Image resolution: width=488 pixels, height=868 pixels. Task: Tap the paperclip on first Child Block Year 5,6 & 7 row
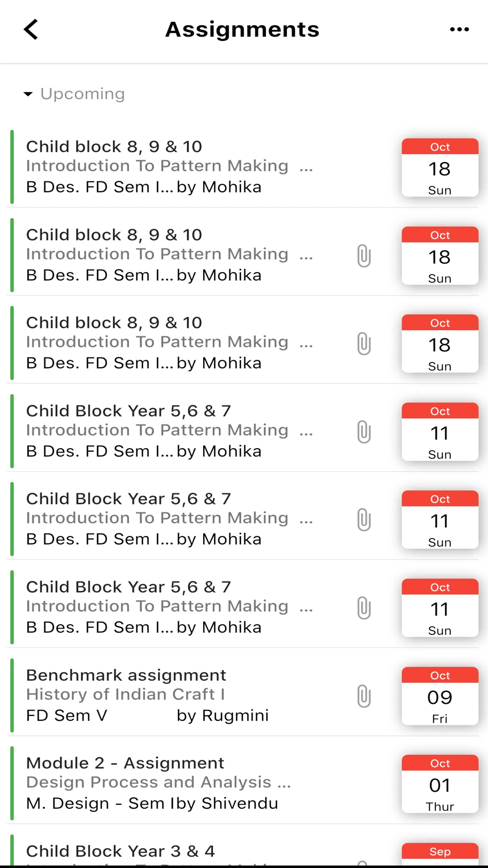click(363, 431)
